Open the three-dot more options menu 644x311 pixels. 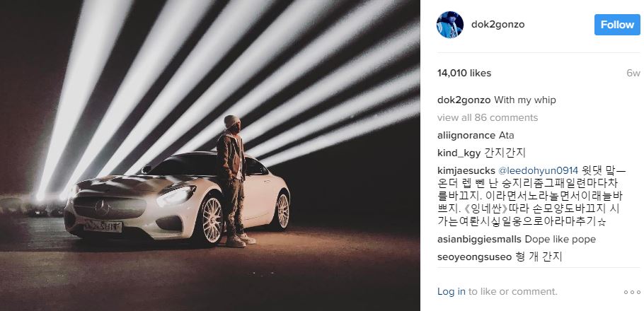pyautogui.click(x=632, y=292)
